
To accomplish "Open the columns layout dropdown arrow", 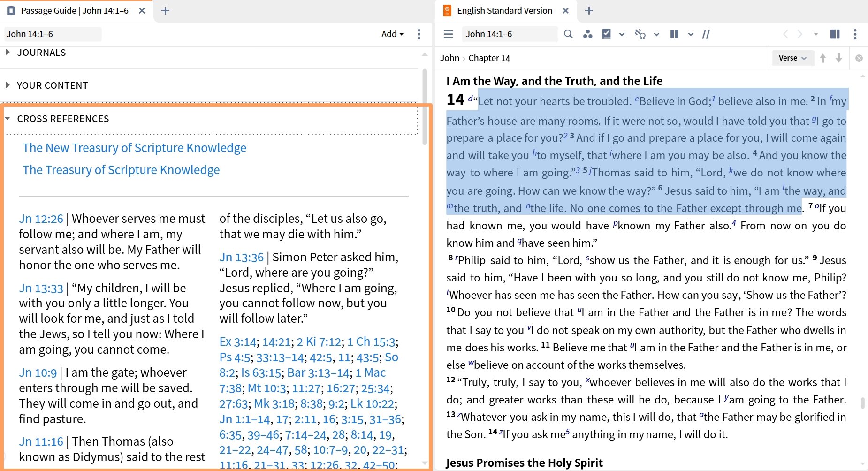I will [x=691, y=34].
